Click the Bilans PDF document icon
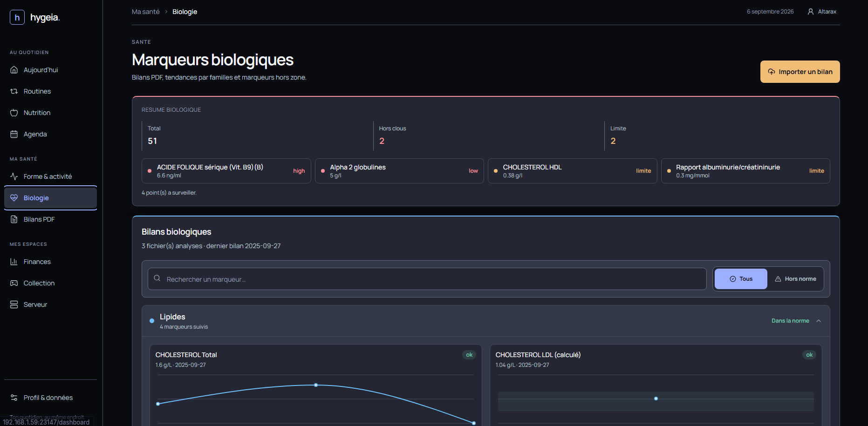 (x=14, y=219)
